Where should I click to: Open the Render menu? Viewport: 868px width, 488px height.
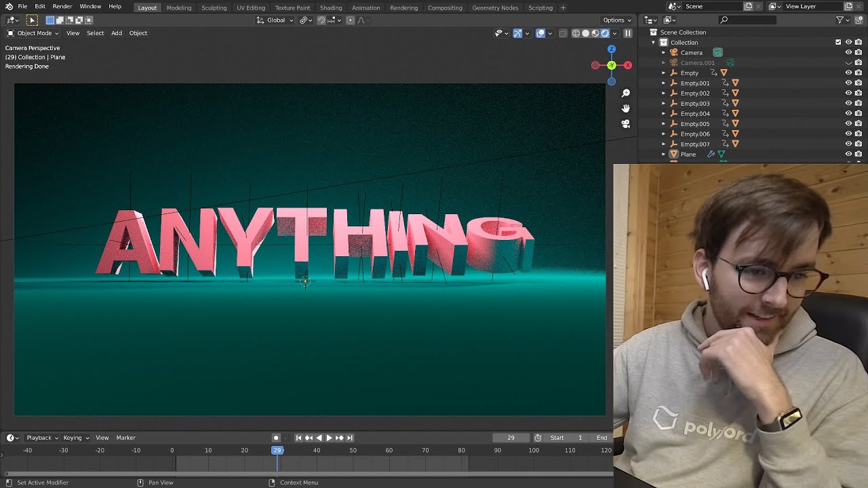click(x=62, y=7)
